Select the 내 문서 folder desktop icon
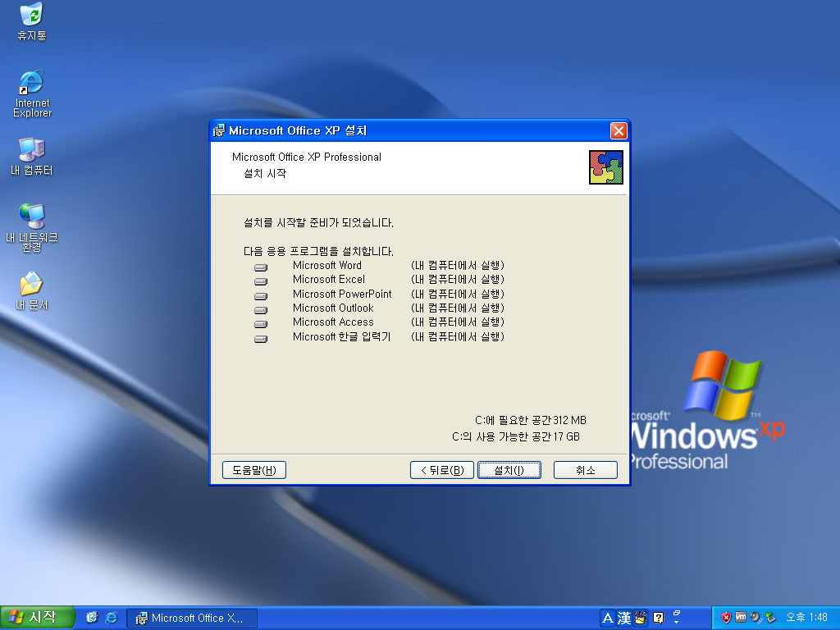The width and height of the screenshot is (840, 630). pos(32,291)
